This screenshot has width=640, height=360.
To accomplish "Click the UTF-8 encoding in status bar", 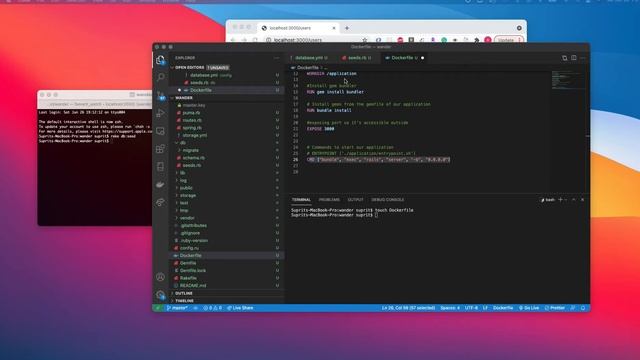I will coord(471,308).
